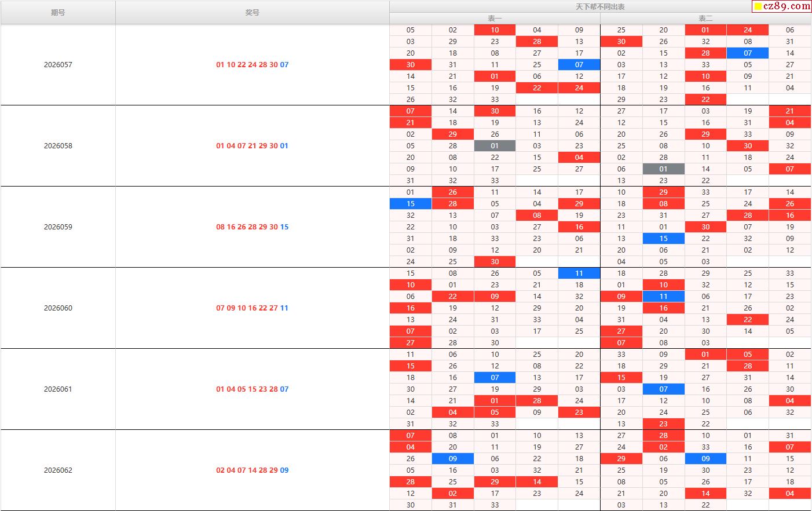Click blue 07 cell in 2026061 表一
The width and height of the screenshot is (812, 511).
pos(495,378)
